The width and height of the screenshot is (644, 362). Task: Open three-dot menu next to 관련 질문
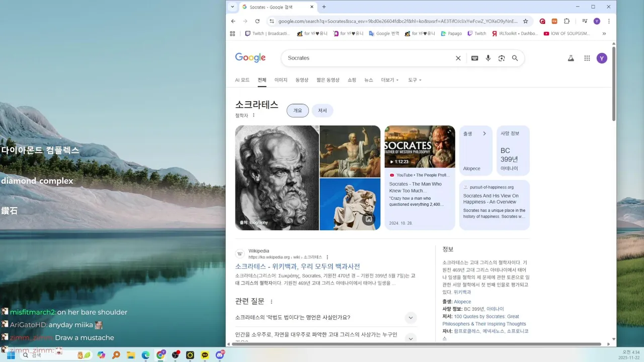(272, 302)
